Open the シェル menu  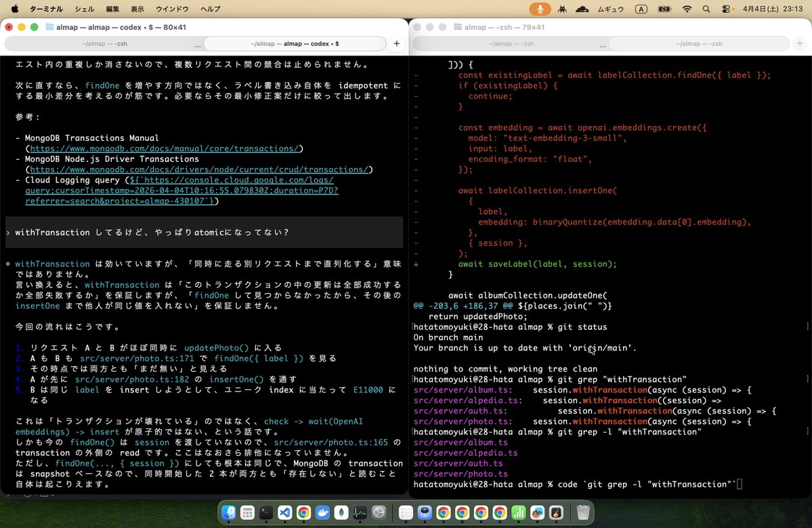pyautogui.click(x=85, y=9)
